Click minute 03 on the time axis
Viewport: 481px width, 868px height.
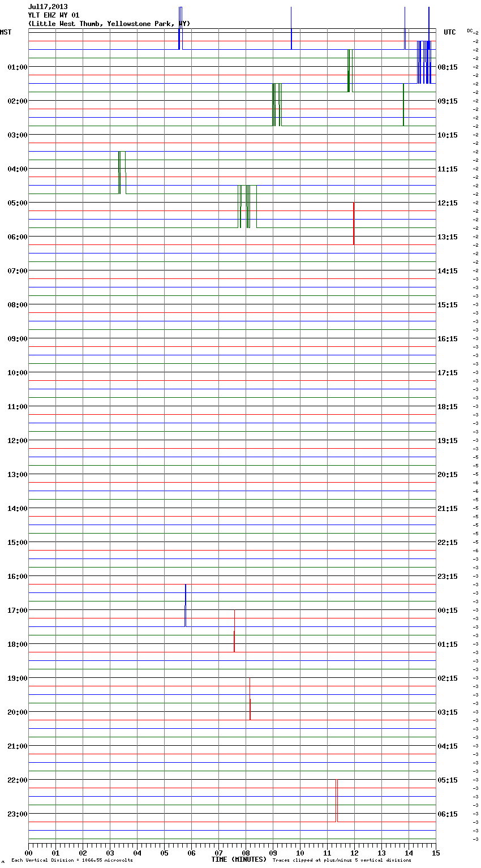[110, 853]
